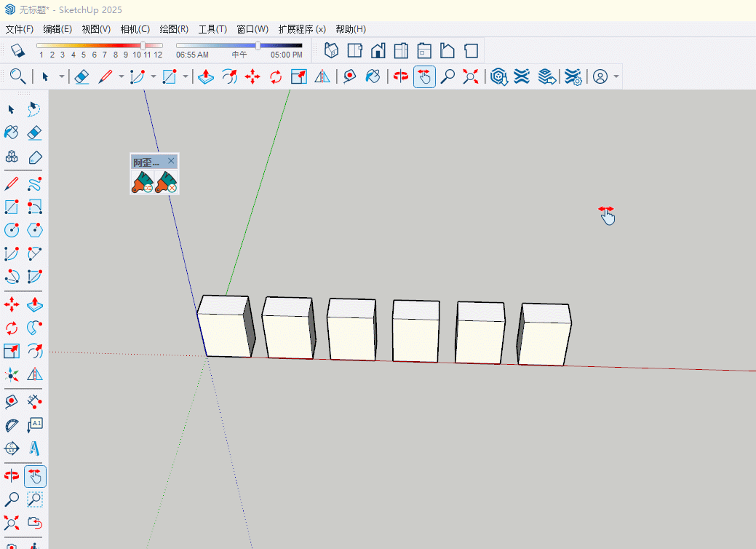Screen dimensions: 756x549
Task: Open Extension Warehouse from the toolbar
Action: point(521,76)
